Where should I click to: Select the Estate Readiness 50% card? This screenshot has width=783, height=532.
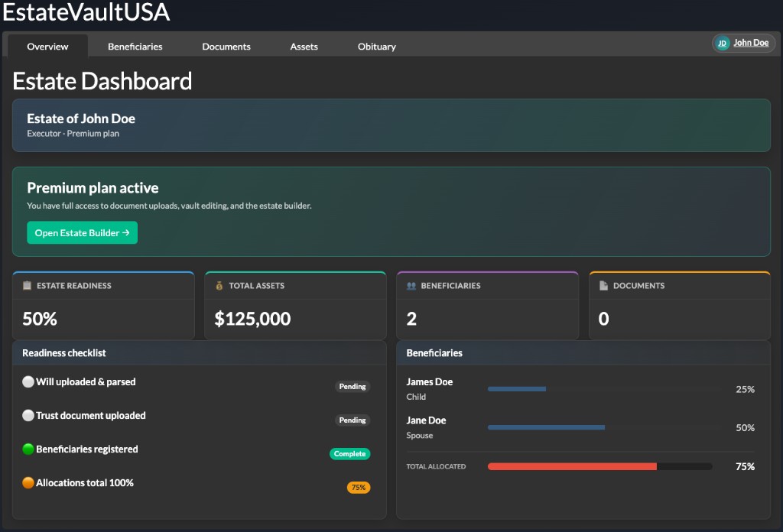click(x=103, y=306)
